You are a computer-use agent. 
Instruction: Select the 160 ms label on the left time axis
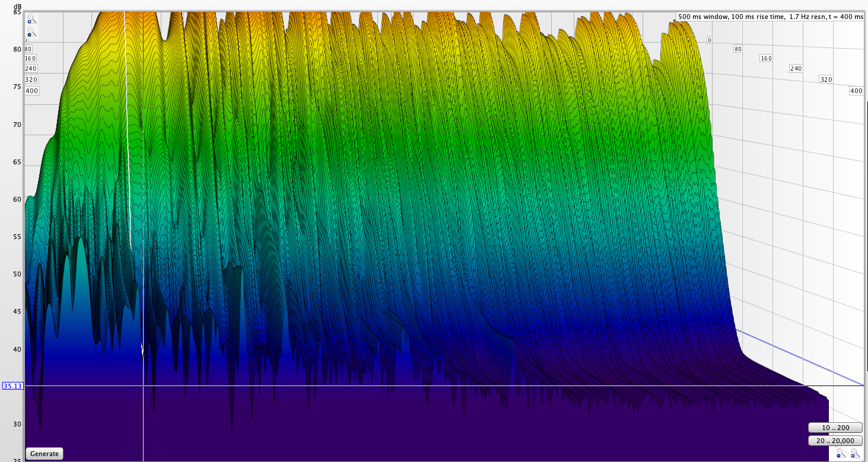click(x=31, y=59)
